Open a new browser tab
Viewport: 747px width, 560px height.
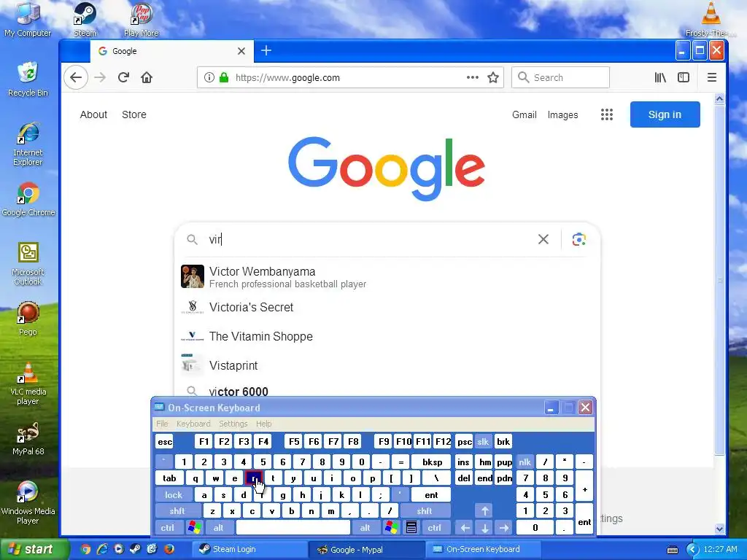(x=266, y=50)
